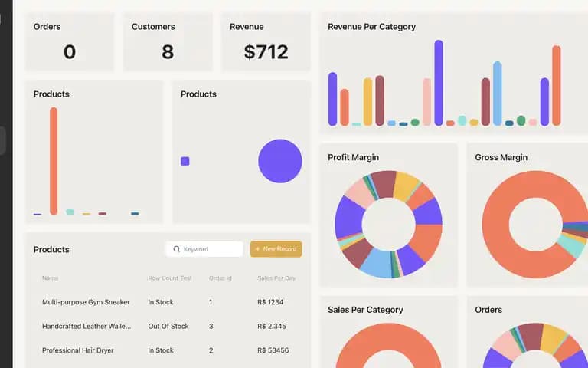Sort by the Name column header
This screenshot has width=588, height=368.
50,278
